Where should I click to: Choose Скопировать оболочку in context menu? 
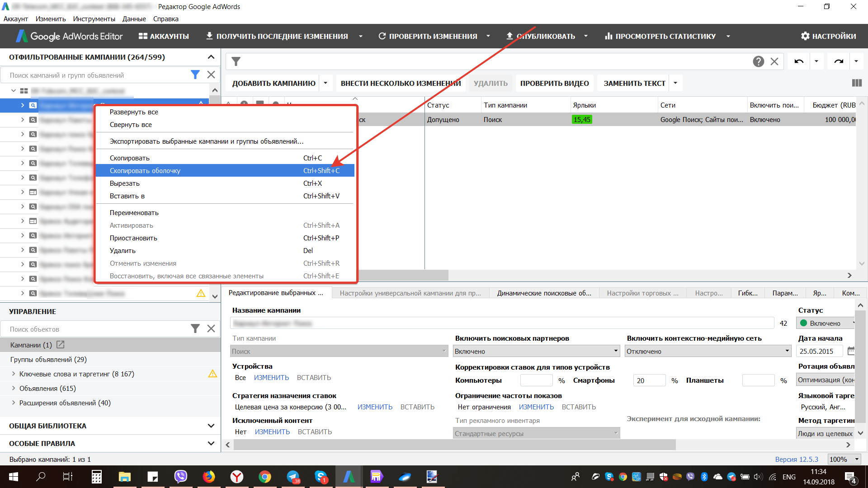click(x=225, y=171)
